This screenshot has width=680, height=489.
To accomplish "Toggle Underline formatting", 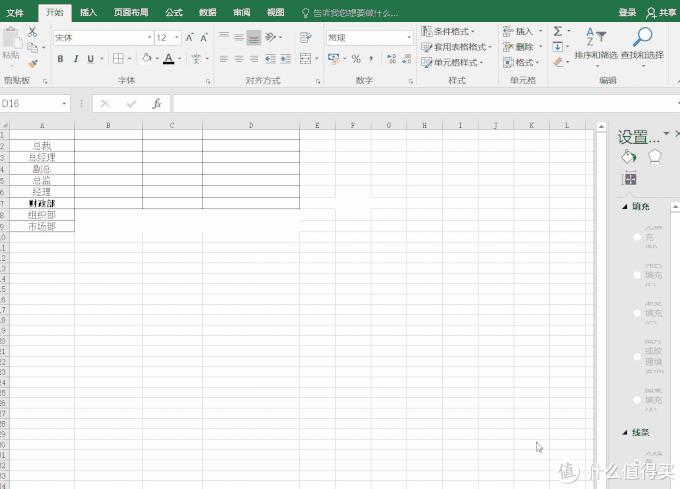I will coord(90,59).
